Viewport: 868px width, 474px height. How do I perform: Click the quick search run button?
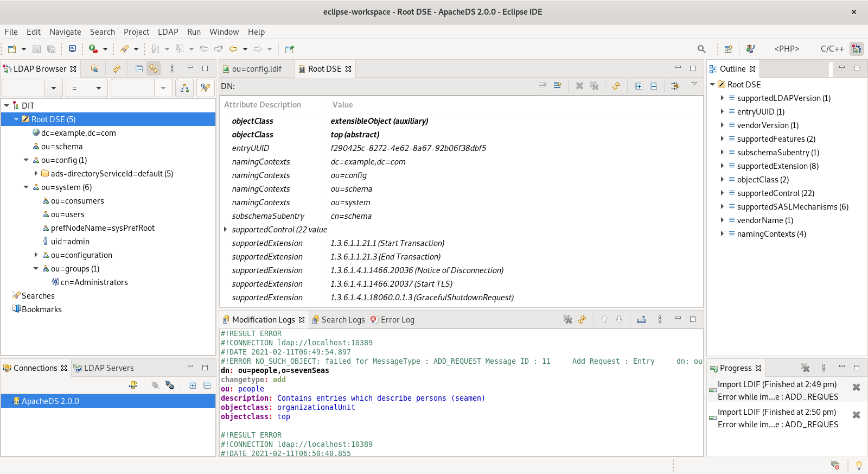tap(205, 88)
